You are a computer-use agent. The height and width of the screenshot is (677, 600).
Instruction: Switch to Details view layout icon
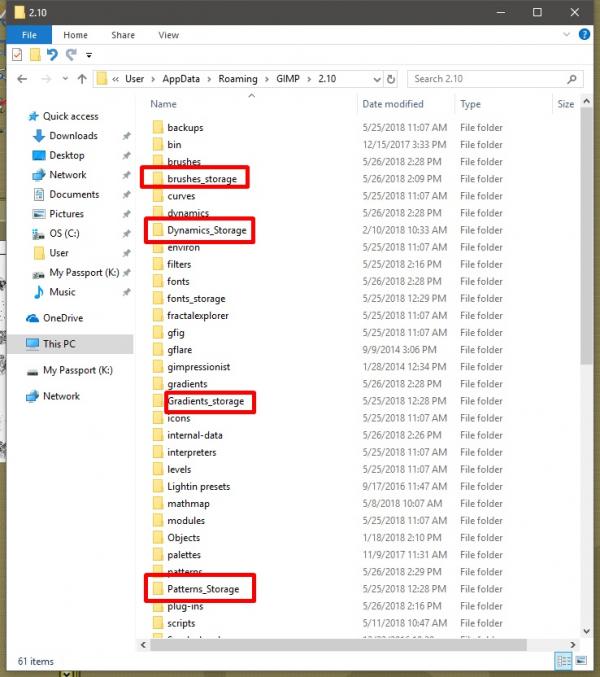coord(563,661)
